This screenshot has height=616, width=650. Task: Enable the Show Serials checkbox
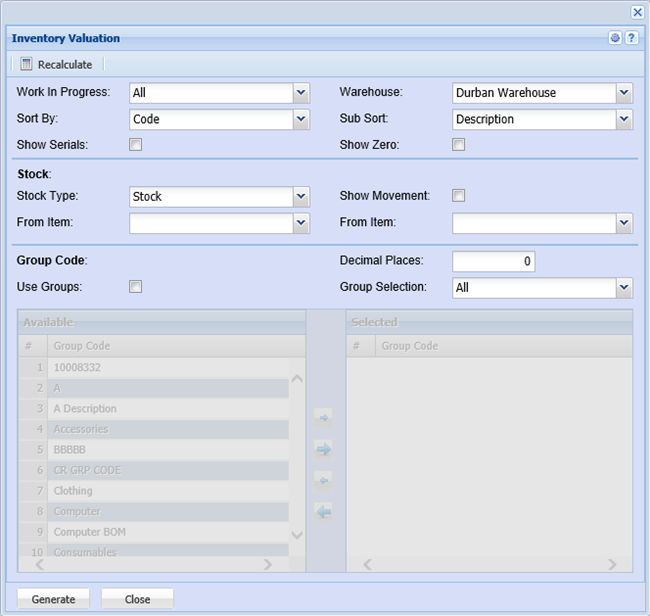tap(136, 145)
